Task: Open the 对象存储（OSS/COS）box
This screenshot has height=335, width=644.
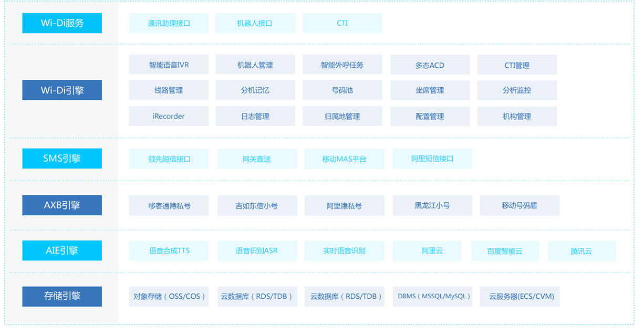Action: point(169,296)
